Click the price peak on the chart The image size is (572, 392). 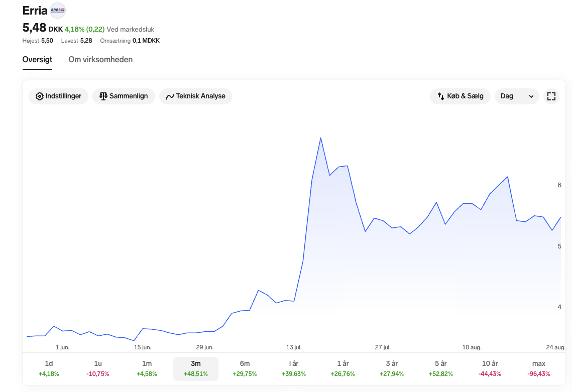pos(321,138)
